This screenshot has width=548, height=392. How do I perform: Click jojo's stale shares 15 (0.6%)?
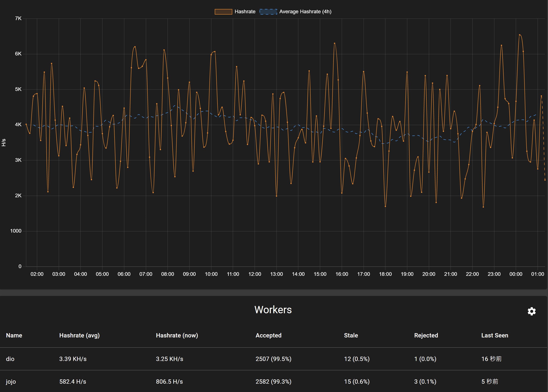coord(357,382)
